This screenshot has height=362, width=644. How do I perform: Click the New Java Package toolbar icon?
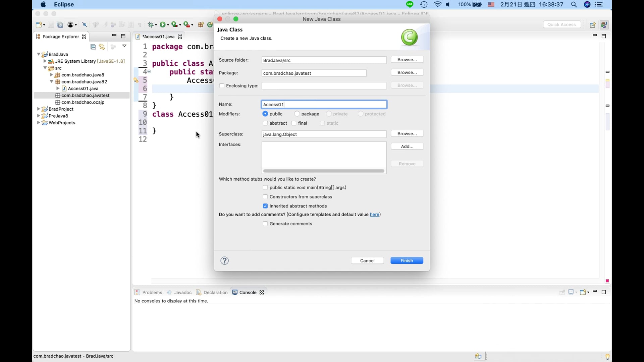(201, 25)
